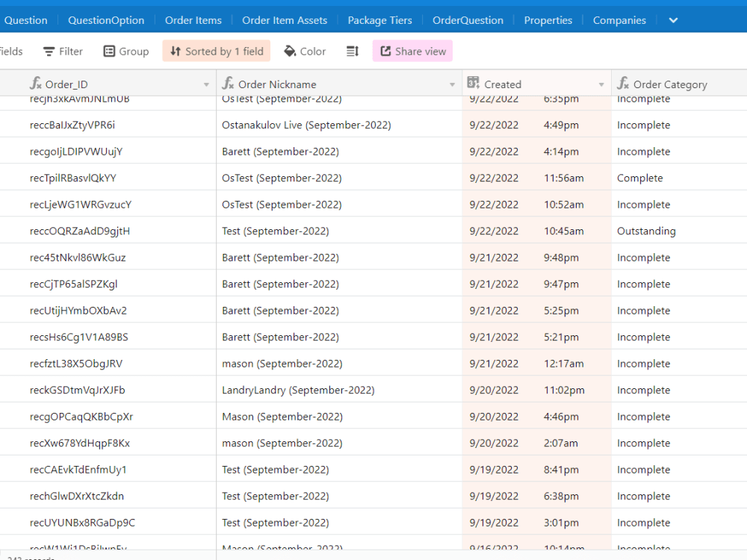Select cell LandryLandry (September-2022)

pos(339,390)
